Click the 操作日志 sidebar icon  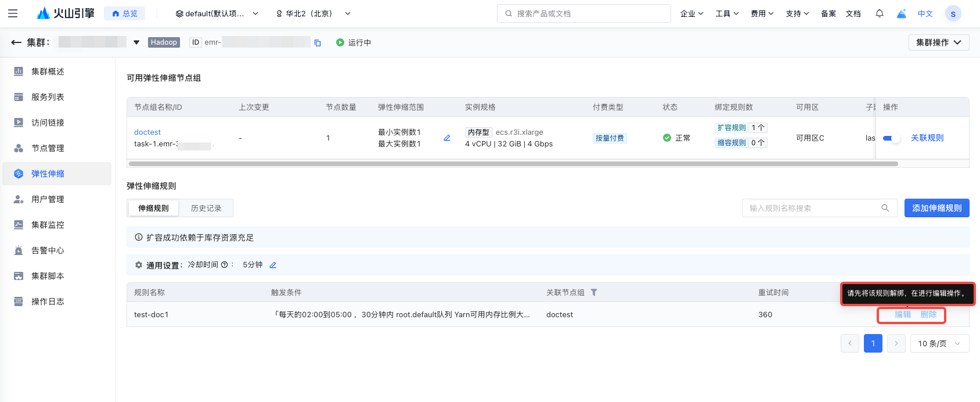tap(19, 301)
